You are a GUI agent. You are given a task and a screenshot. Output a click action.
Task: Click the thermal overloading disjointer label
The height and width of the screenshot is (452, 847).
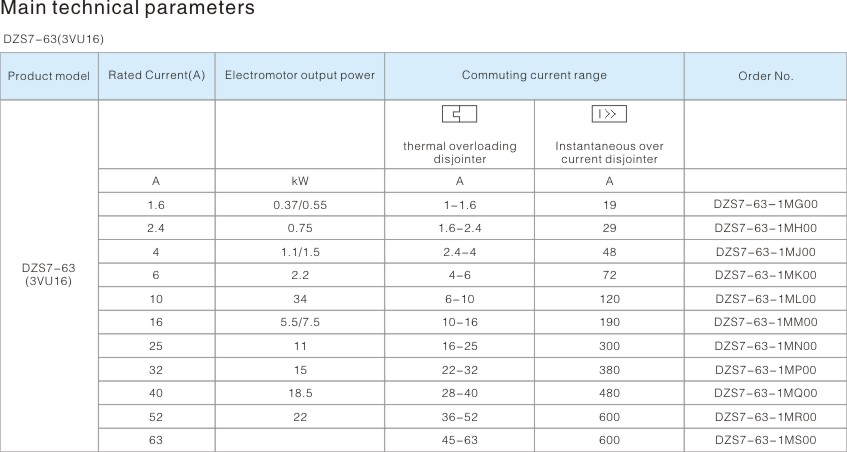[459, 153]
